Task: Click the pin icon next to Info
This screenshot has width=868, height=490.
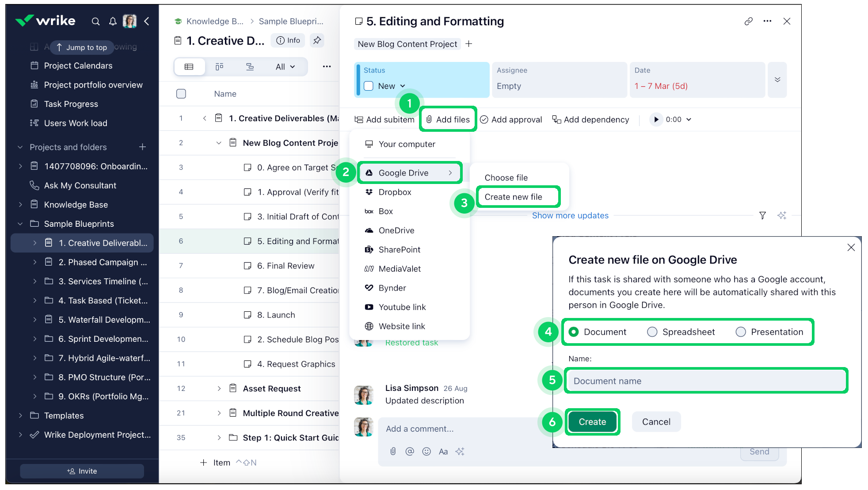Action: click(317, 40)
